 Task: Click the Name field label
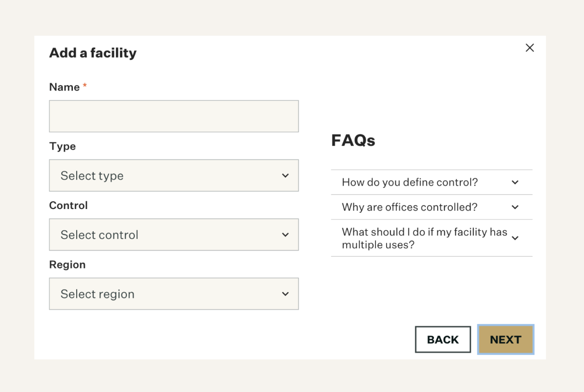[65, 87]
